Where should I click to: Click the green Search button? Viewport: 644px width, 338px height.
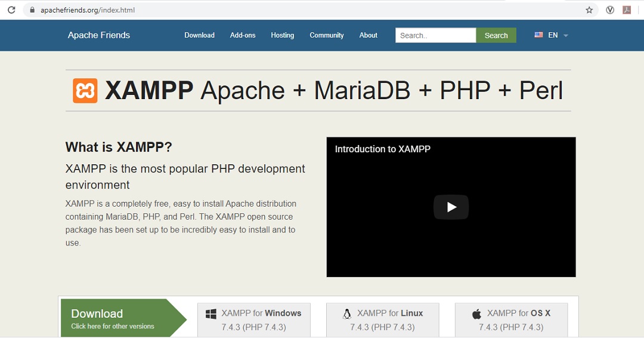[x=496, y=35]
